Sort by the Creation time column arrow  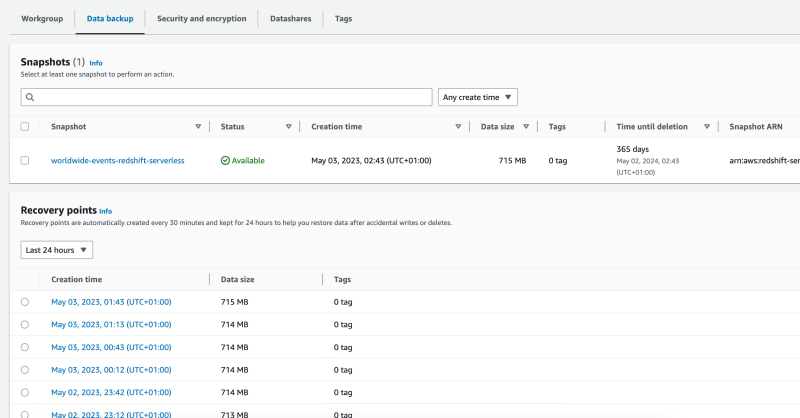point(458,127)
